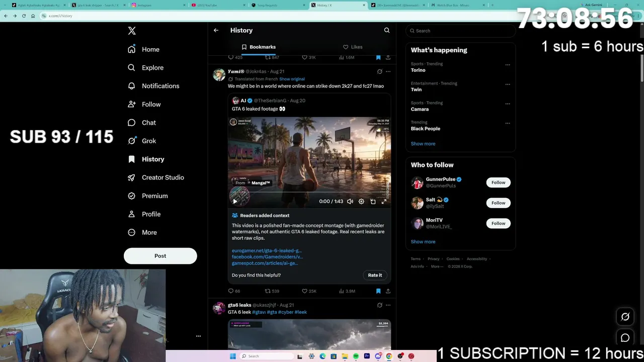Open Chrome's home page button
Image resolution: width=644 pixels, height=362 pixels.
tap(33, 16)
